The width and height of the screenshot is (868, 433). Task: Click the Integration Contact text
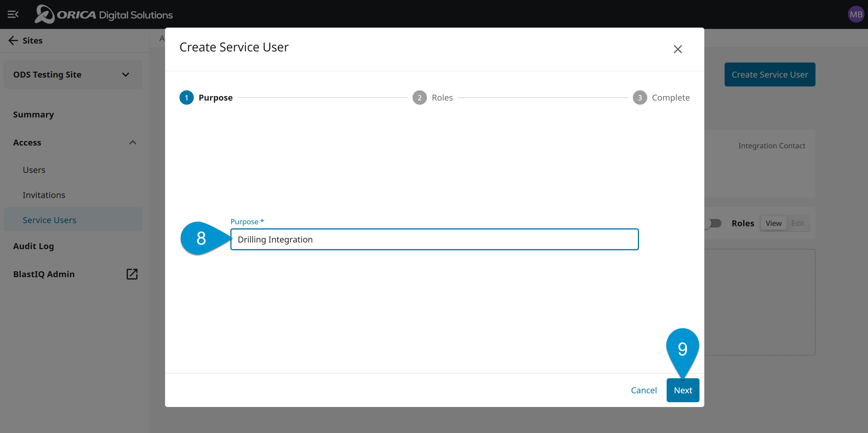772,146
